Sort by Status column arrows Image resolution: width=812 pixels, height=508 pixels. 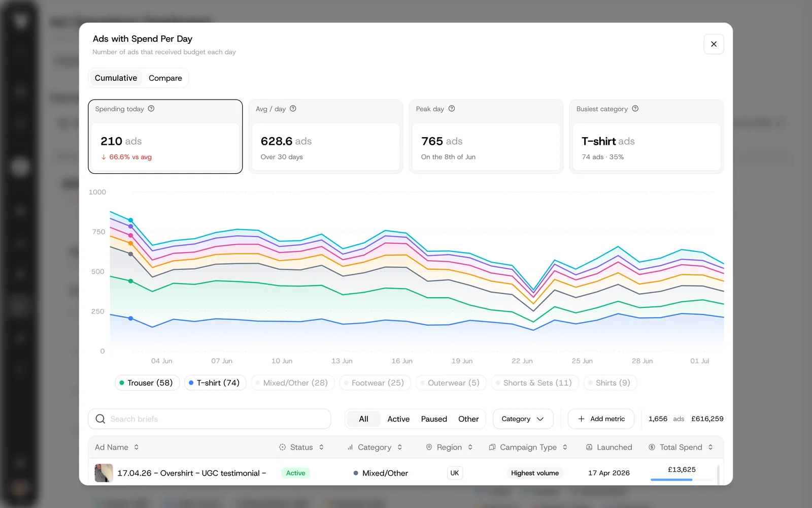tap(321, 447)
